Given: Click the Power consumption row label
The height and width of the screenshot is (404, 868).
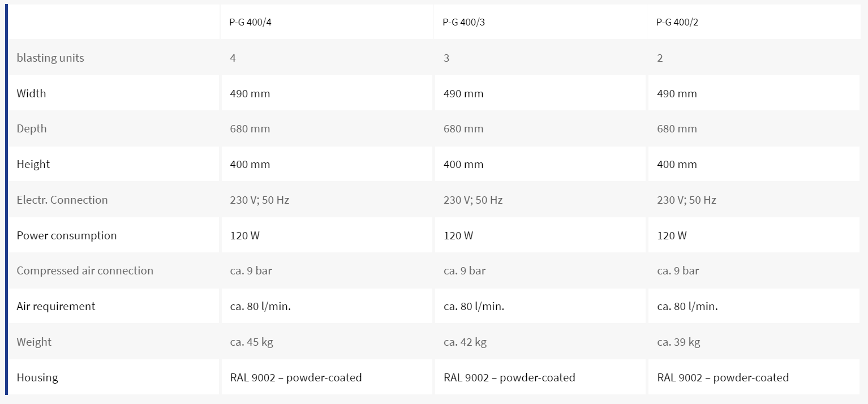Looking at the screenshot, I should (67, 235).
